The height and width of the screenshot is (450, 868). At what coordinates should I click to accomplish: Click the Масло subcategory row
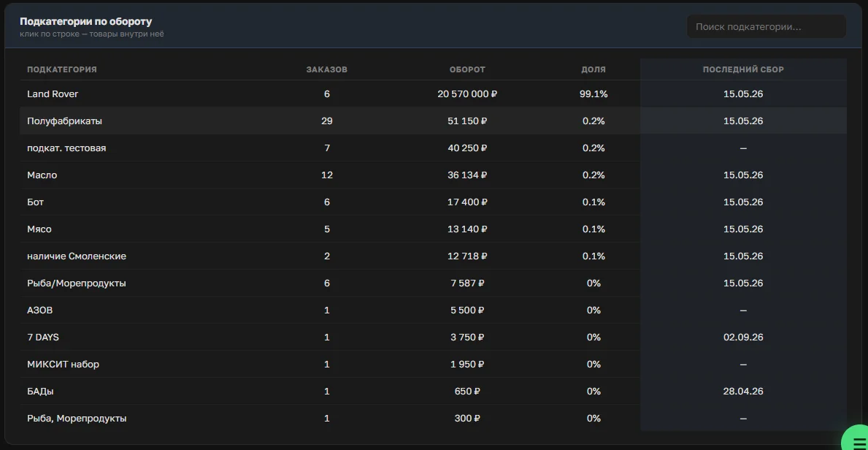pos(433,175)
